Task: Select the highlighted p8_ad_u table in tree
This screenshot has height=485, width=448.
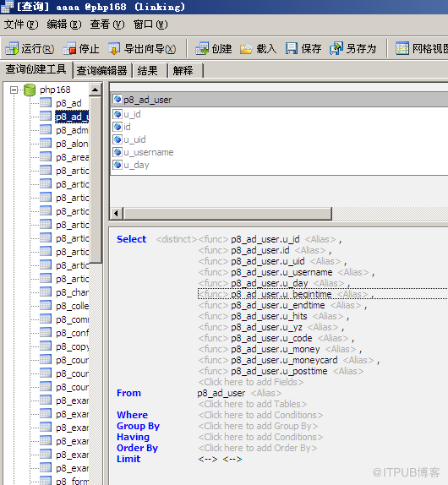Action: point(72,117)
